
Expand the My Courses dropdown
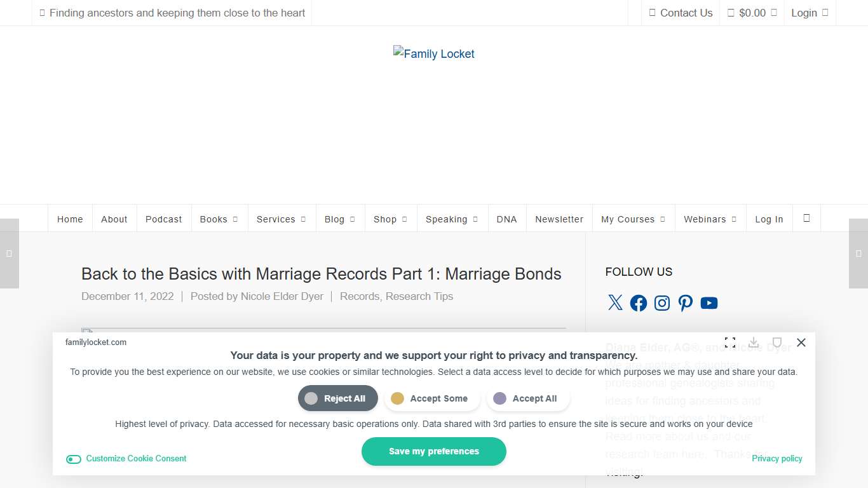[633, 219]
